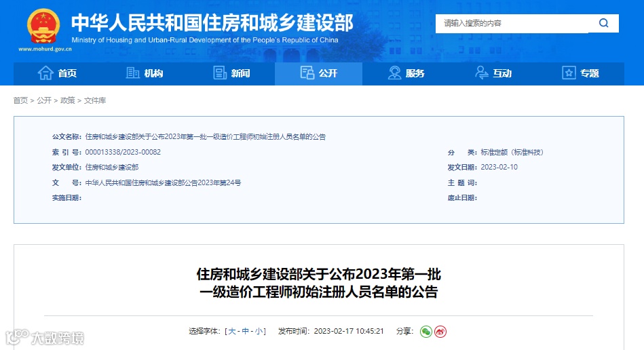The height and width of the screenshot is (350, 644).
Task: Share via the WeChat icon
Action: click(x=426, y=332)
